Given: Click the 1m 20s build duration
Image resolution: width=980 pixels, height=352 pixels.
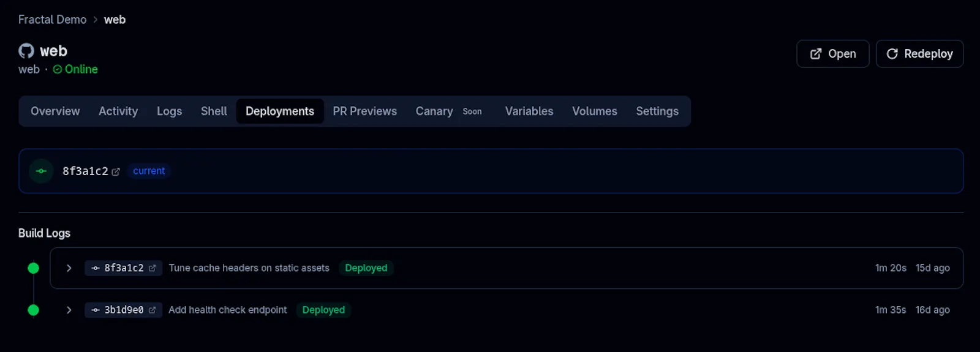Looking at the screenshot, I should point(891,268).
